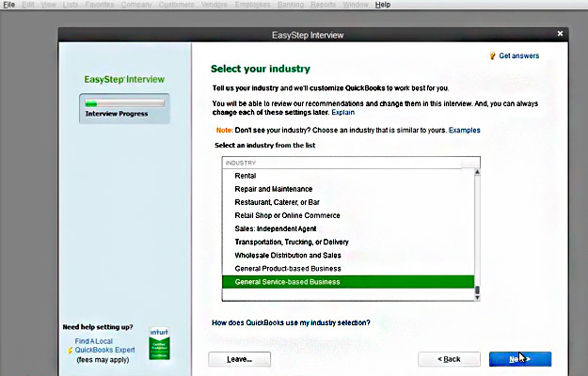Image resolution: width=588 pixels, height=376 pixels.
Task: Click the Get answers lightbulb icon
Action: click(492, 55)
